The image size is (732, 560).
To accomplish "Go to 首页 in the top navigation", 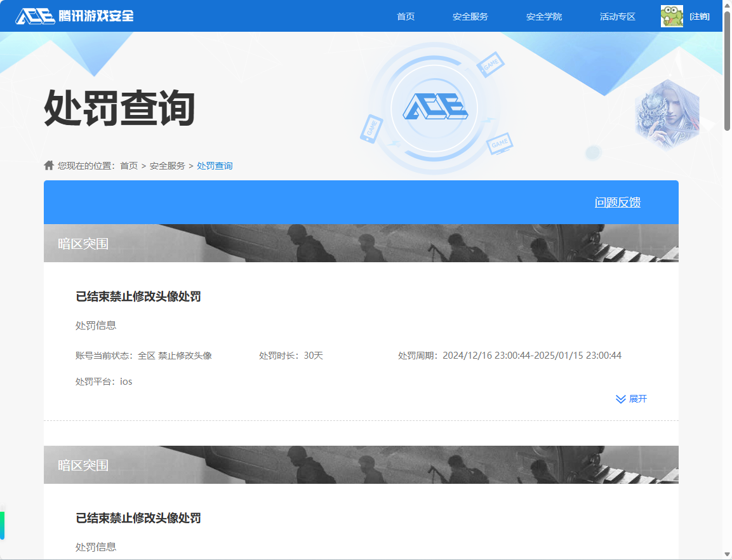I will click(406, 17).
